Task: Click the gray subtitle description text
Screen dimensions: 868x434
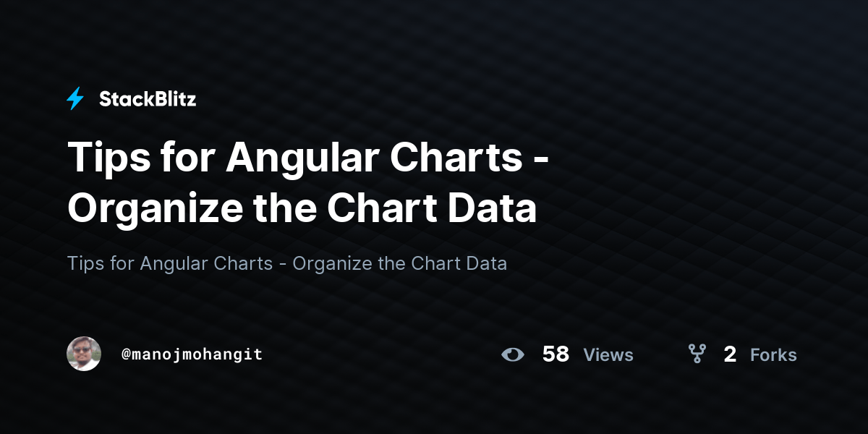Action: pos(287,263)
